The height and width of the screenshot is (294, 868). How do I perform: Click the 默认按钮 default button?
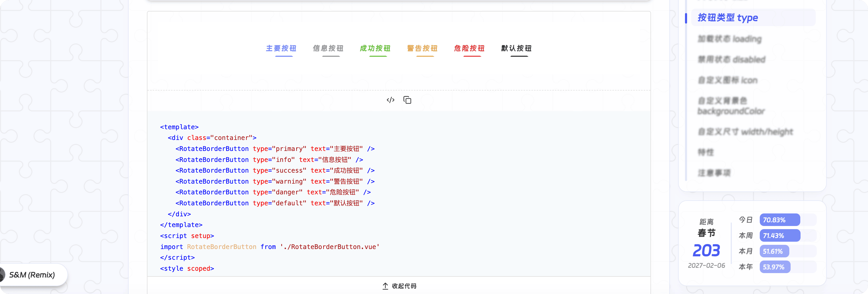pyautogui.click(x=516, y=49)
